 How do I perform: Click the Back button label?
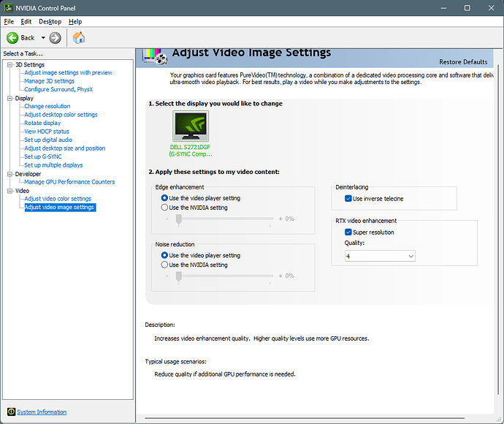(28, 38)
